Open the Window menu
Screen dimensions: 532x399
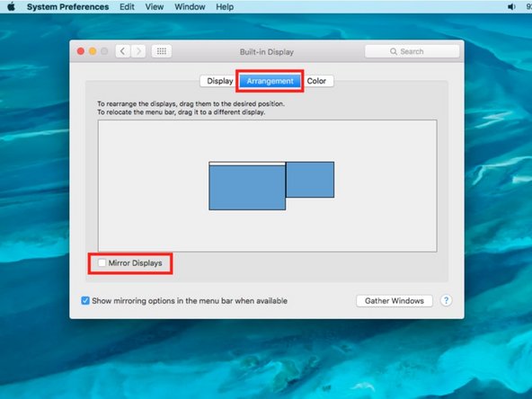tap(190, 7)
